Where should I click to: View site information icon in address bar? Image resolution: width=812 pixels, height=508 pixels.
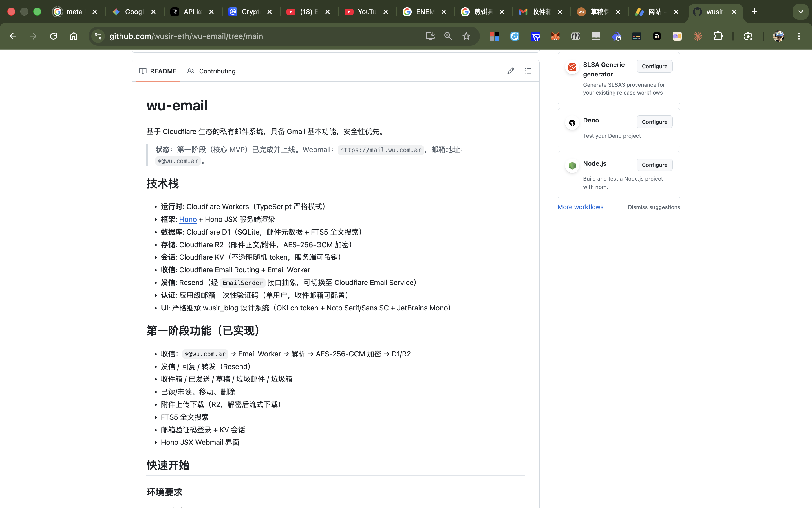tap(98, 36)
